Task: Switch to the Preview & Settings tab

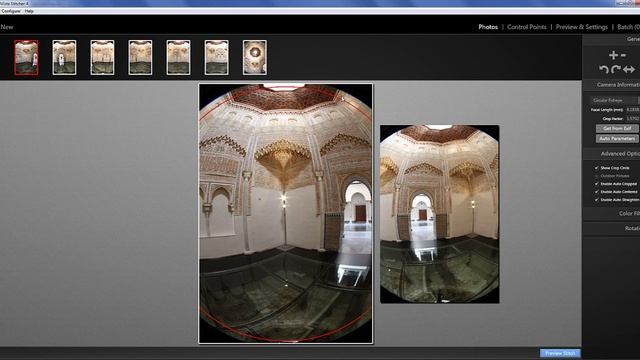Action: click(x=582, y=27)
